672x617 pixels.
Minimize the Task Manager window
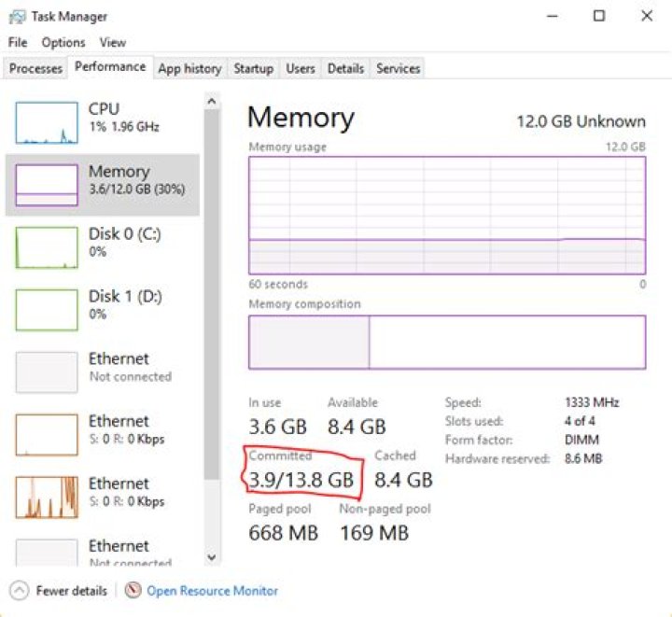pos(553,16)
